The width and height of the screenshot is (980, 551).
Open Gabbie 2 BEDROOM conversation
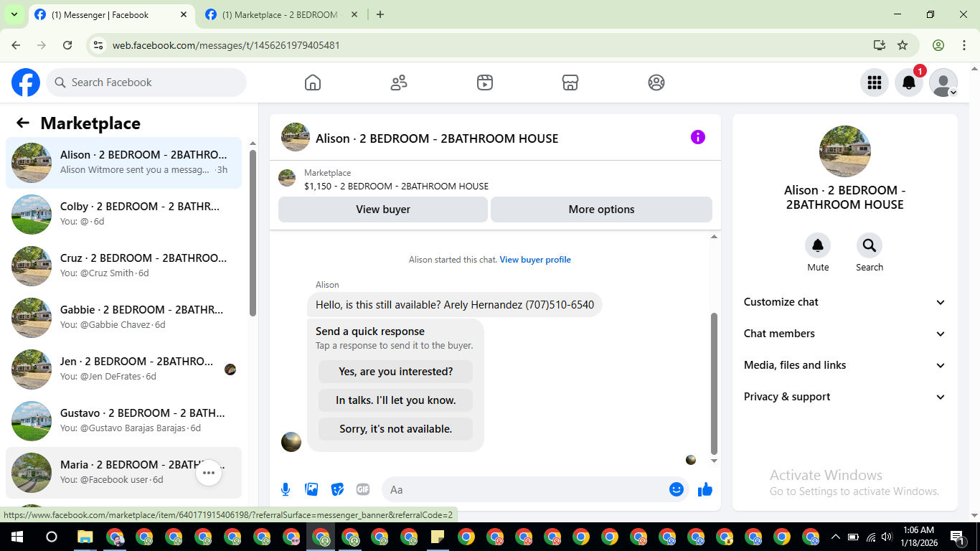point(123,318)
